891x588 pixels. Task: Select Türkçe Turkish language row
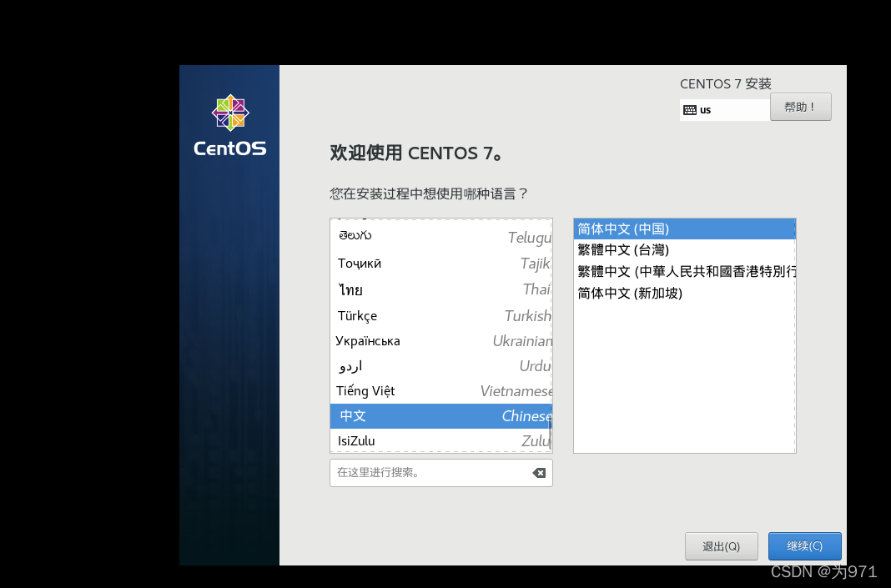[x=441, y=315]
